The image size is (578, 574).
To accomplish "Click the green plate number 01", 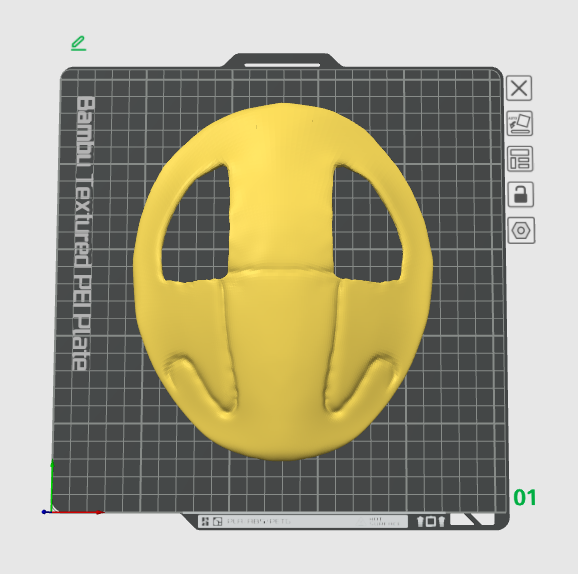I will click(525, 498).
